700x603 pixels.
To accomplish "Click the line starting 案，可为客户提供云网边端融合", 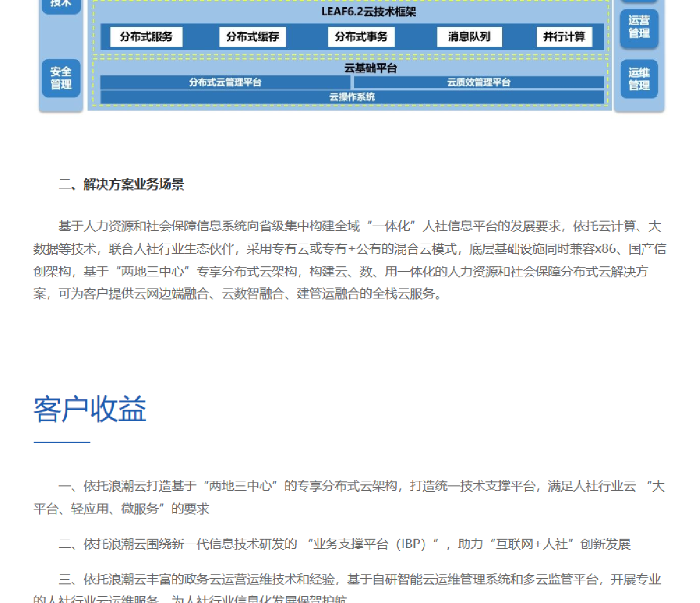I will coord(238,294).
